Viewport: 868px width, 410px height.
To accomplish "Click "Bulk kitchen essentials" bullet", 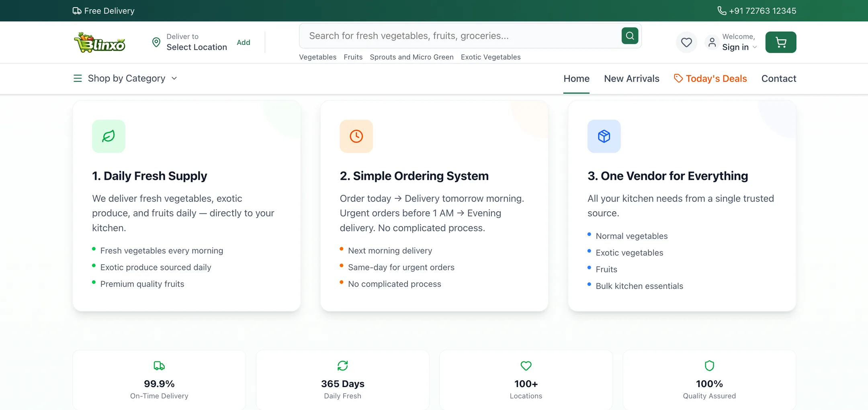I will (x=639, y=286).
